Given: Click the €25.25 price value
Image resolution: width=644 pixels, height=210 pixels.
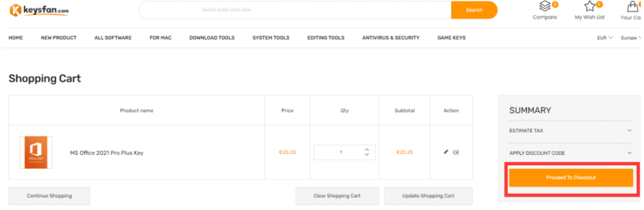Looking at the screenshot, I should click(287, 152).
